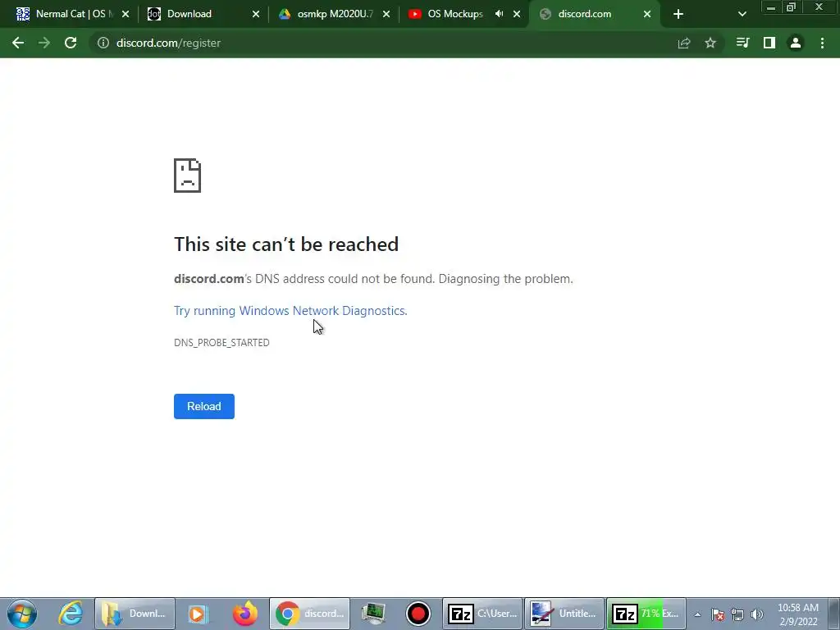Close the osmkp M2020U tab

(386, 15)
